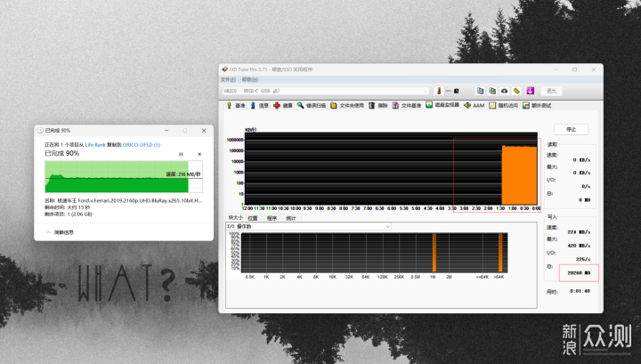The height and width of the screenshot is (364, 641).
Task: Select the 20268 MB total written value
Action: point(579,273)
